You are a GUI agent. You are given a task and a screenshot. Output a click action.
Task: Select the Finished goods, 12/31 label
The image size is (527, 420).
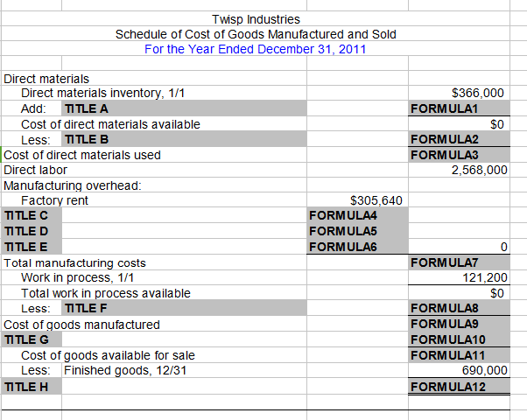tap(125, 370)
